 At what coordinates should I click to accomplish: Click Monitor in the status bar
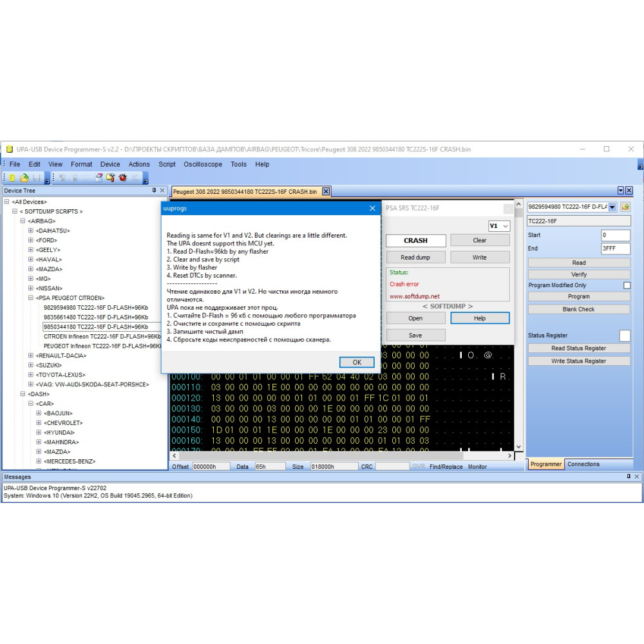tap(477, 466)
